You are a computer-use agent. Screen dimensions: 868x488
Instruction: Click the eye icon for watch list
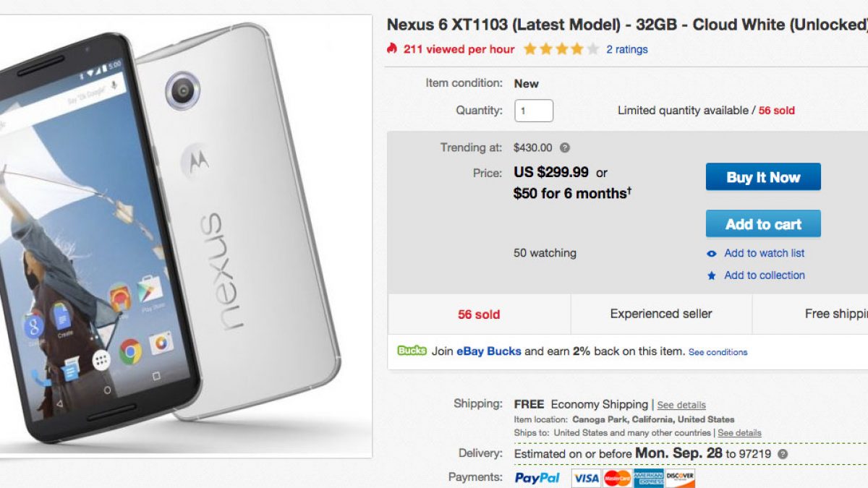(712, 254)
